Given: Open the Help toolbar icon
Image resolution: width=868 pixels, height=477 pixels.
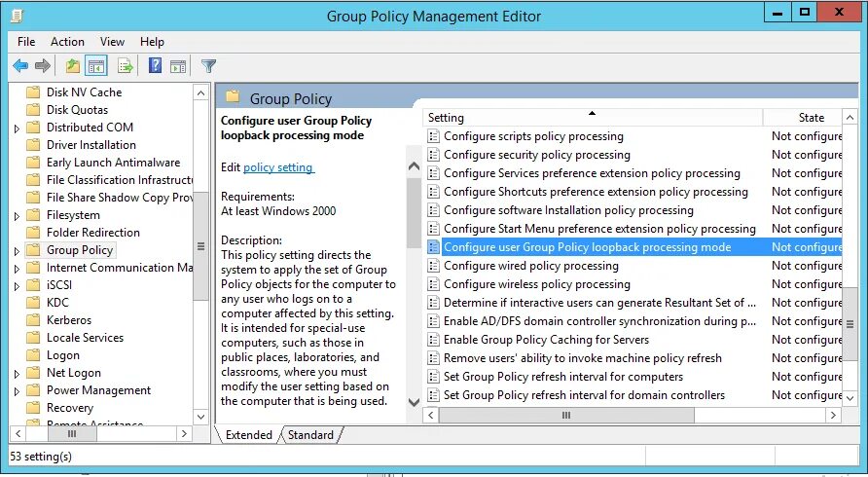Looking at the screenshot, I should (x=155, y=66).
